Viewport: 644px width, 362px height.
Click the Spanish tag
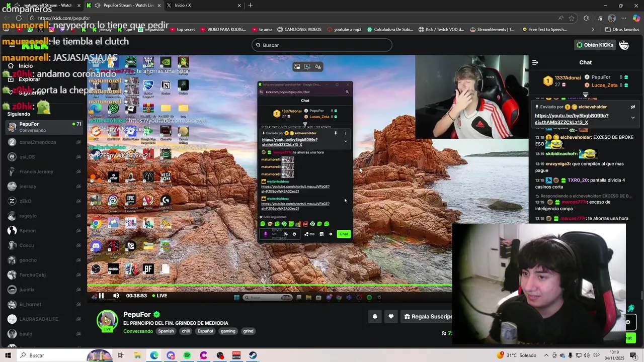pyautogui.click(x=166, y=331)
